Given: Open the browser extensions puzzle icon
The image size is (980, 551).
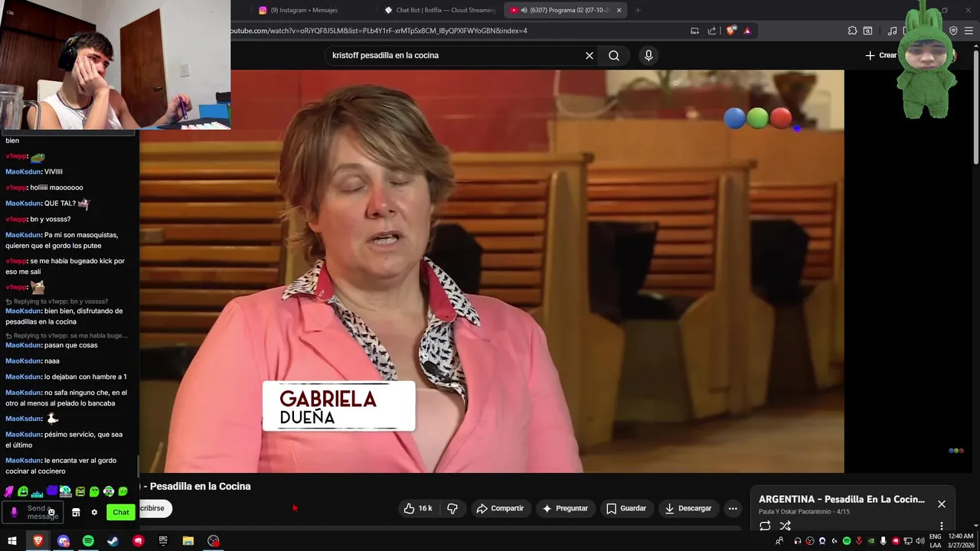Looking at the screenshot, I should click(x=852, y=31).
